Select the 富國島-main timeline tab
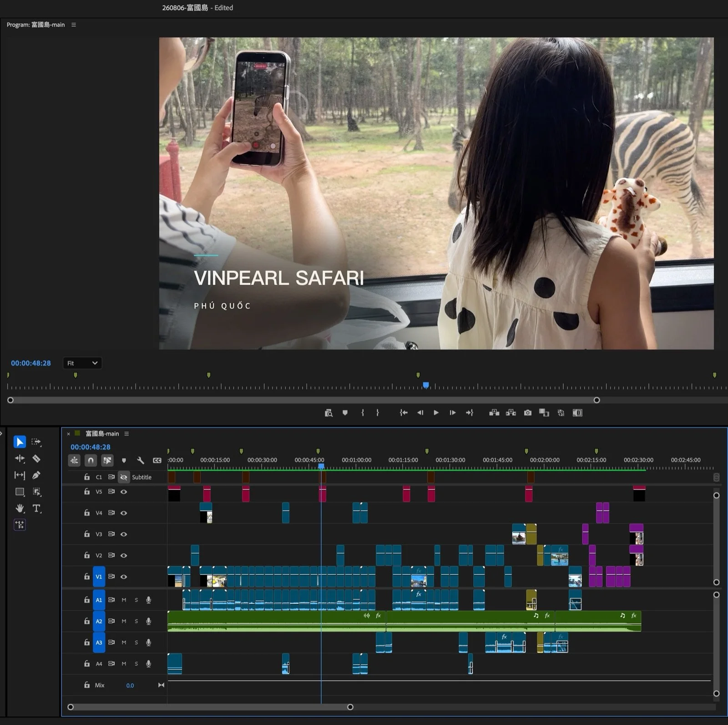The width and height of the screenshot is (728, 725). (102, 434)
